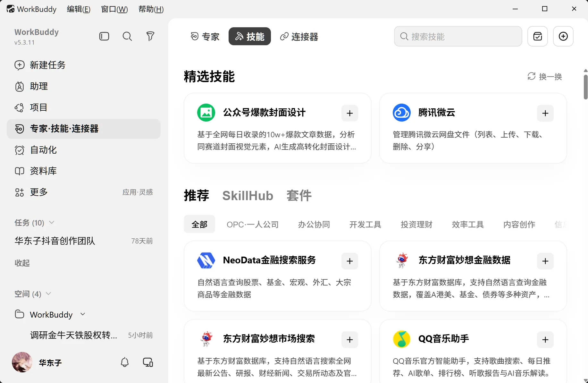Filter by 效率工具 category
The image size is (588, 383).
point(468,224)
